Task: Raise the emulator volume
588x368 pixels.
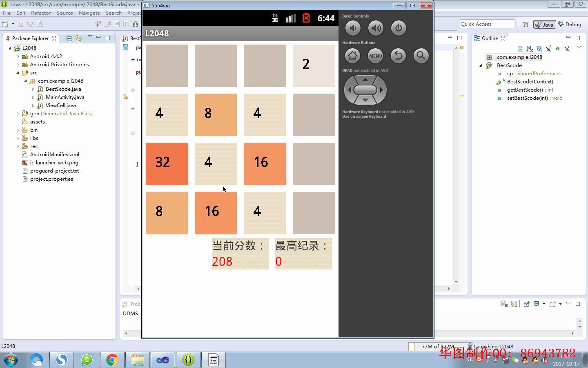Action: 376,28
